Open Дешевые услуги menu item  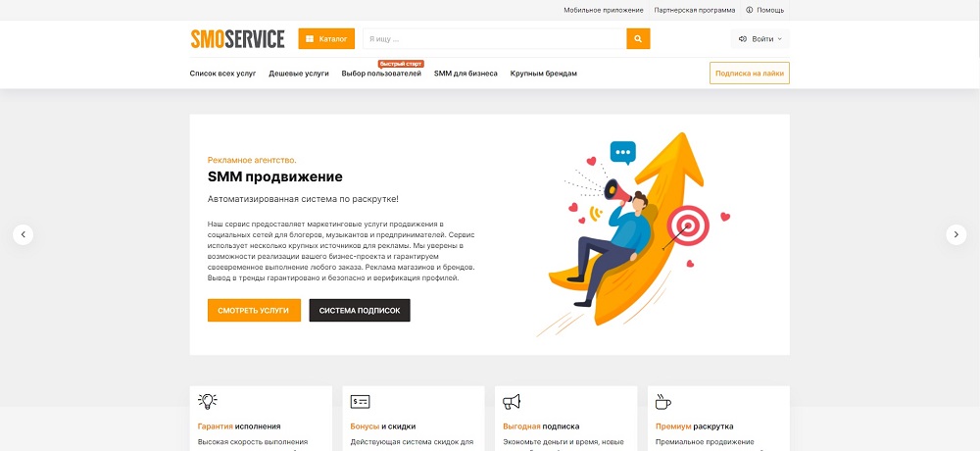(299, 74)
